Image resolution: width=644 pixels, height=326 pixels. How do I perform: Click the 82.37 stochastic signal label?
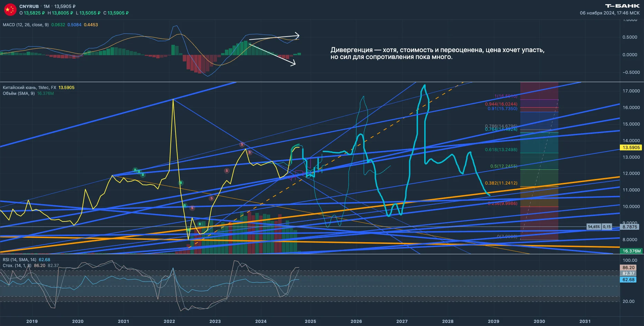(x=628, y=274)
